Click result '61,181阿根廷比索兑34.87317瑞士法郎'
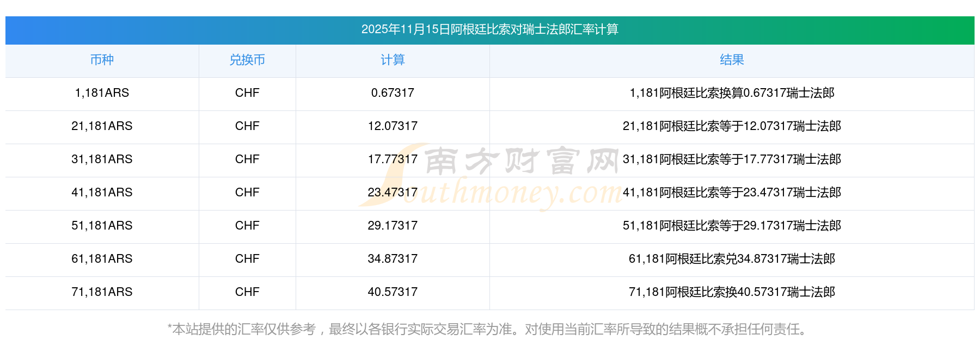 pyautogui.click(x=732, y=259)
